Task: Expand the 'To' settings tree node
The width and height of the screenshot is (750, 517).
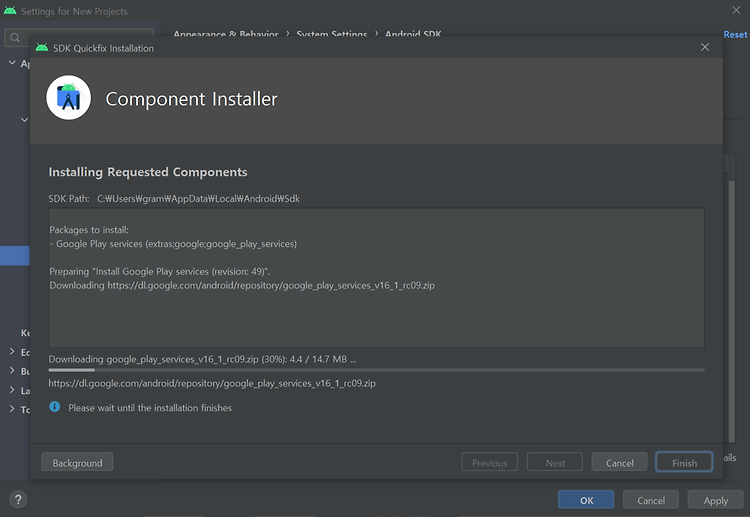Action: coord(12,409)
